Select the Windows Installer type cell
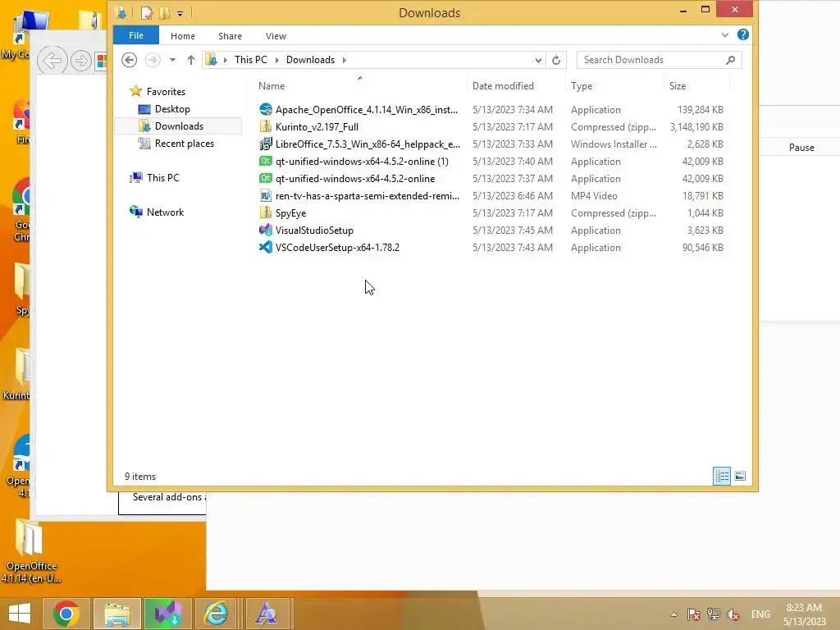 tap(614, 144)
